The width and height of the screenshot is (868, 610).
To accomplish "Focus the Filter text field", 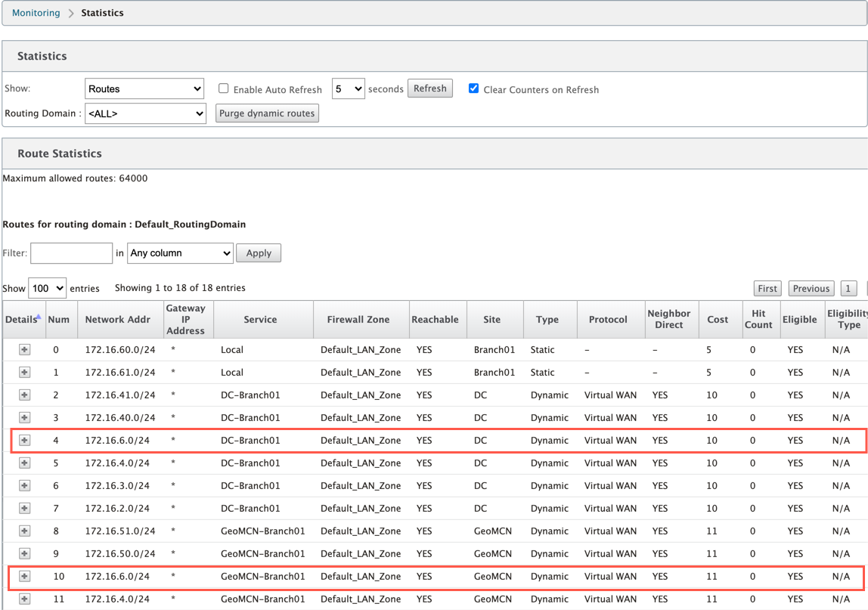I will click(x=71, y=253).
